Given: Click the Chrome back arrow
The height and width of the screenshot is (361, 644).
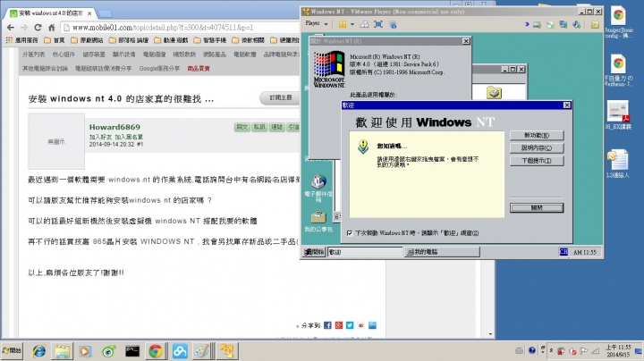Looking at the screenshot, I should coord(11,28).
